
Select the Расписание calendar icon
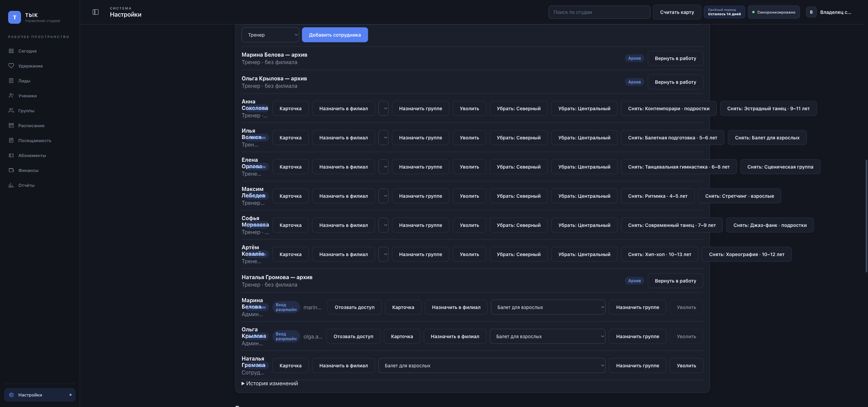[x=11, y=125]
